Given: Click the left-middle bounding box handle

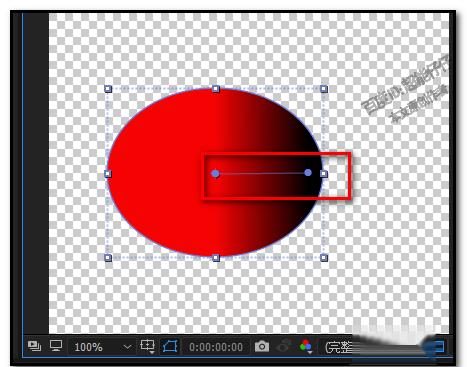Looking at the screenshot, I should click(x=108, y=173).
